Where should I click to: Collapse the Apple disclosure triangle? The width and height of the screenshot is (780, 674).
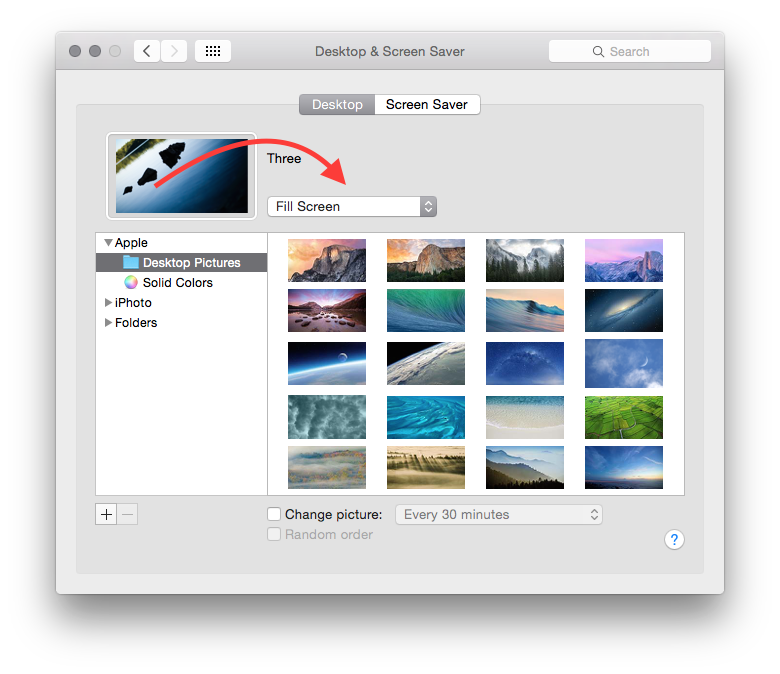pyautogui.click(x=108, y=243)
